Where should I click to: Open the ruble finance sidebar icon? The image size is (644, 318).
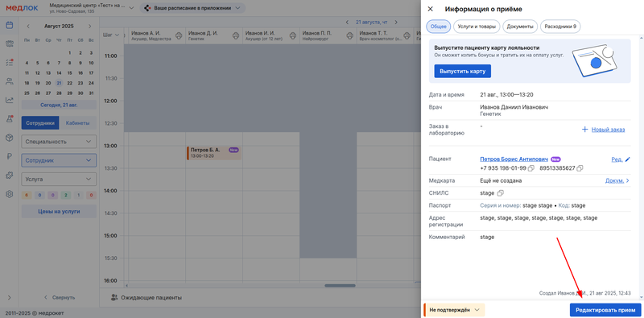click(x=9, y=156)
